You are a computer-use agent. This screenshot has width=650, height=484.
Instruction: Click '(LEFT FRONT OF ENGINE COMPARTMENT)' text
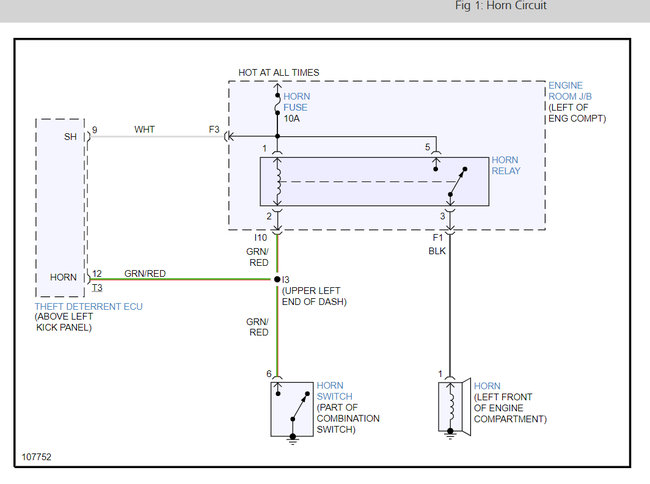pos(510,408)
